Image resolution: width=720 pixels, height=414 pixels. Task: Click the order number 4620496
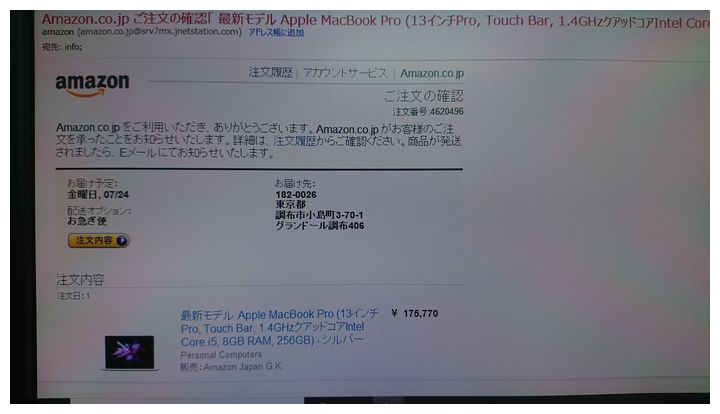pos(446,112)
